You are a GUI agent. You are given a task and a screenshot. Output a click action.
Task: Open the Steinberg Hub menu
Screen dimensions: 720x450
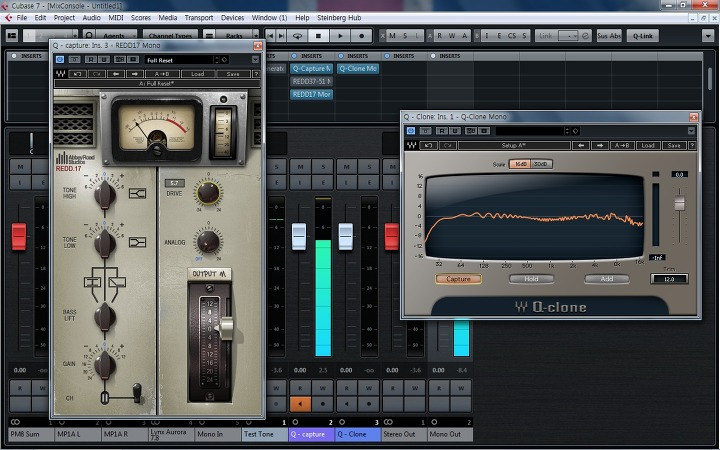[339, 17]
